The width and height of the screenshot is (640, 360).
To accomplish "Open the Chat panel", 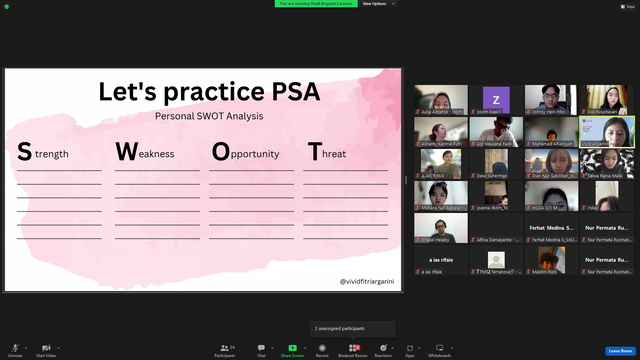I will coord(261,350).
